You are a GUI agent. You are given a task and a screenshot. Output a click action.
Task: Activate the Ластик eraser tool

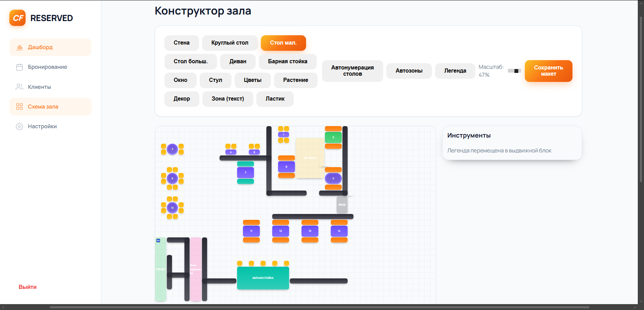[x=275, y=99]
